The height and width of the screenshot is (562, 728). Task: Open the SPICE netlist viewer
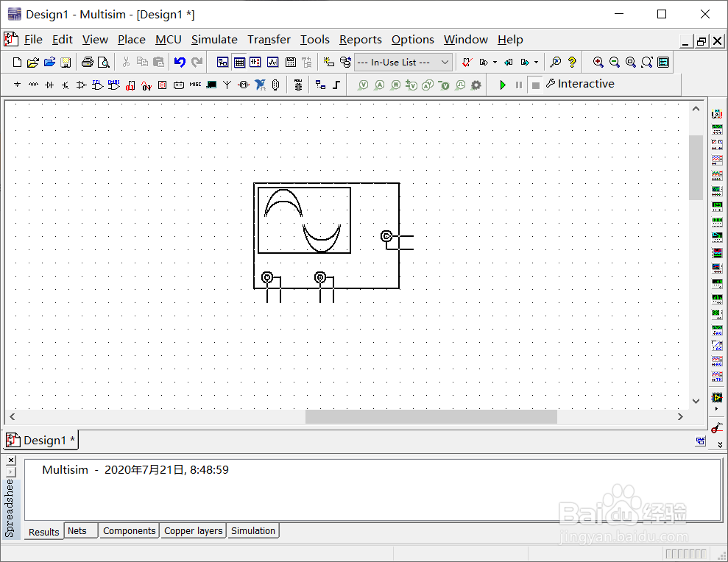tap(255, 63)
